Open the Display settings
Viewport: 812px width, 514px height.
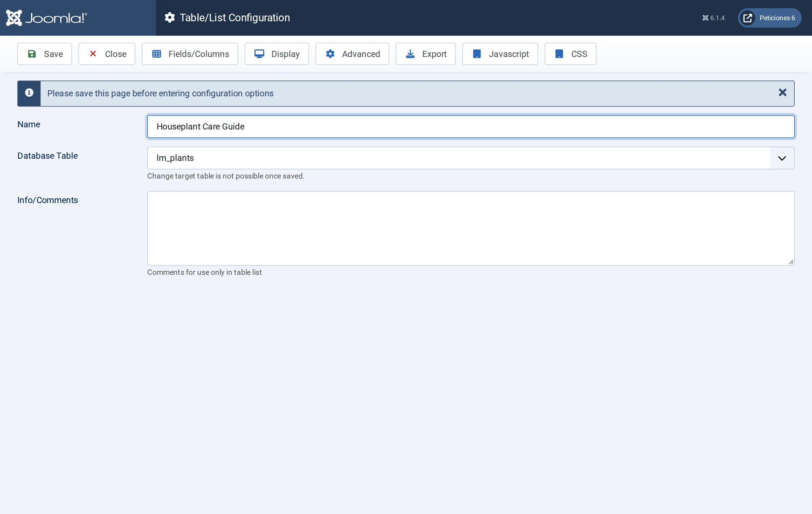[277, 54]
